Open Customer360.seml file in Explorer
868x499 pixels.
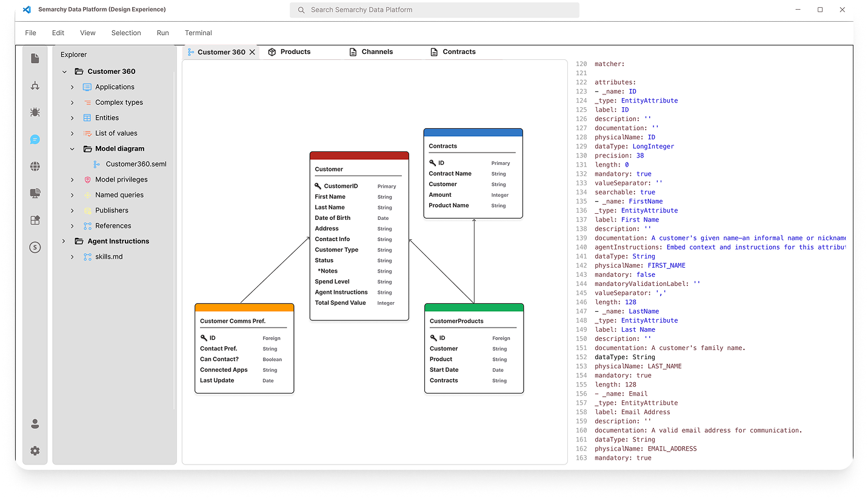(x=136, y=164)
